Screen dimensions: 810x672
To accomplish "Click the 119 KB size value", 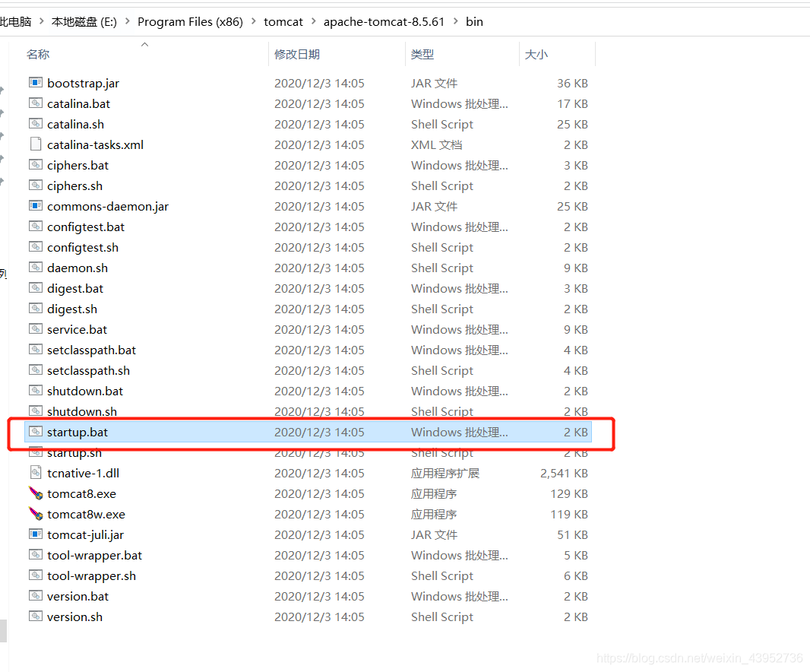I will 569,515.
